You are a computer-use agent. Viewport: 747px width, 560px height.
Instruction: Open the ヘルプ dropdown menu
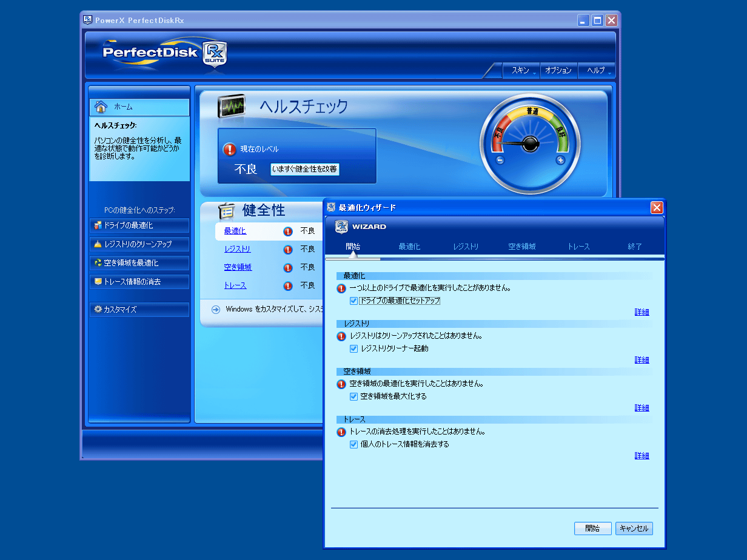point(596,71)
